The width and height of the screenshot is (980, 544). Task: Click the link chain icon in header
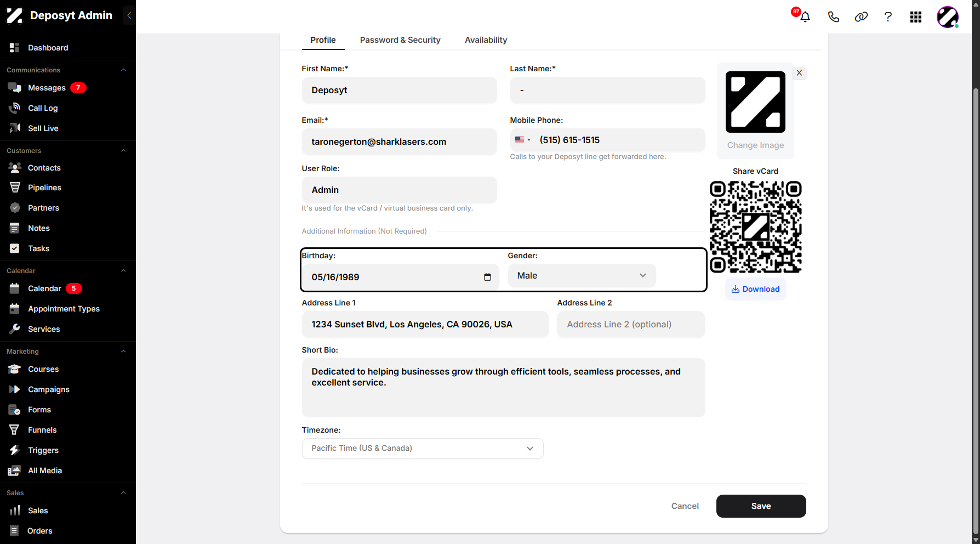pyautogui.click(x=861, y=16)
